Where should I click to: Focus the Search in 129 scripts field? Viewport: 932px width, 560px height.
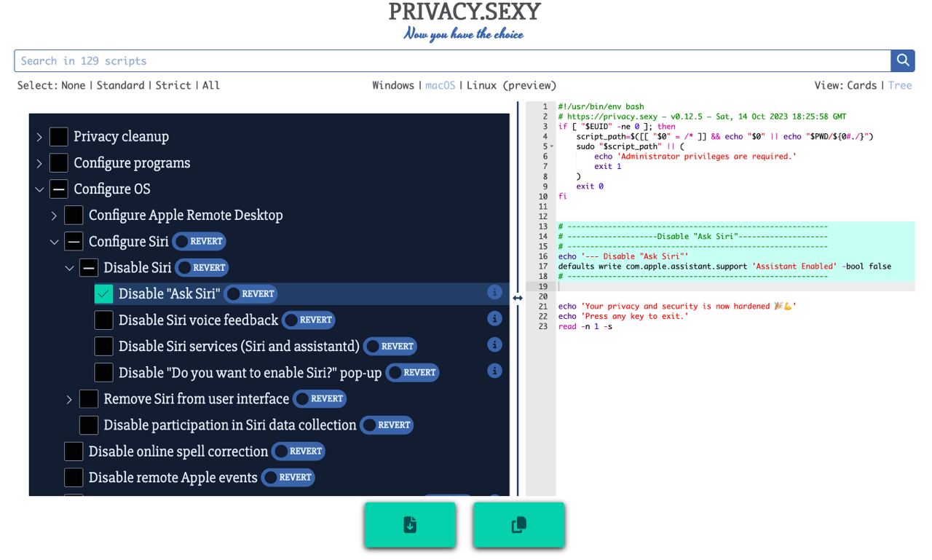452,60
